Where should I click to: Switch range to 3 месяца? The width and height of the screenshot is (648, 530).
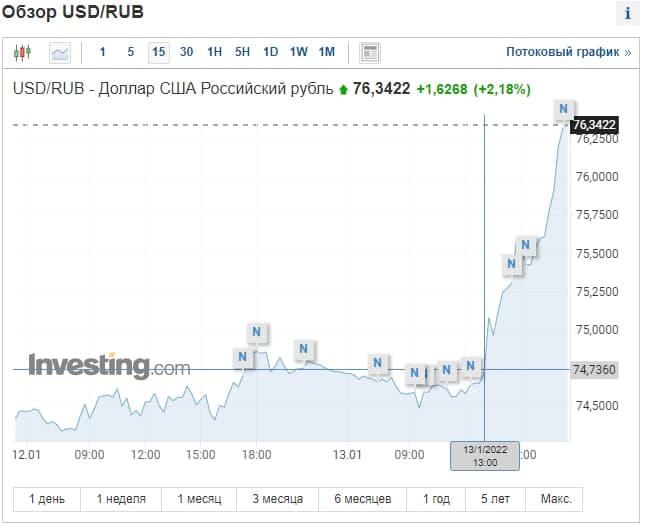(x=277, y=499)
